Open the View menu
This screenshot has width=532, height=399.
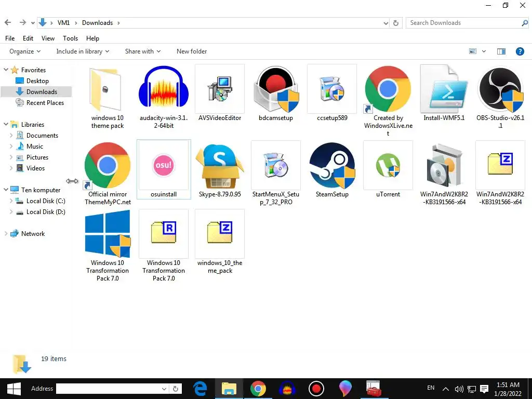pyautogui.click(x=48, y=38)
